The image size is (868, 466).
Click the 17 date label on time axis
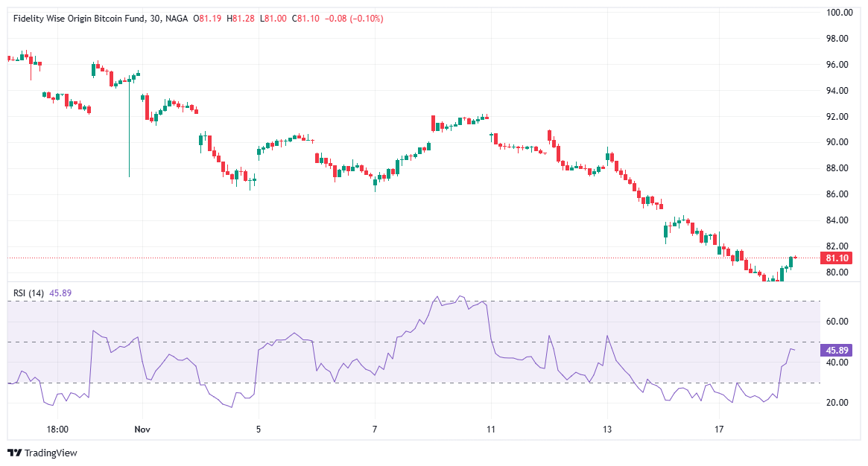point(719,430)
